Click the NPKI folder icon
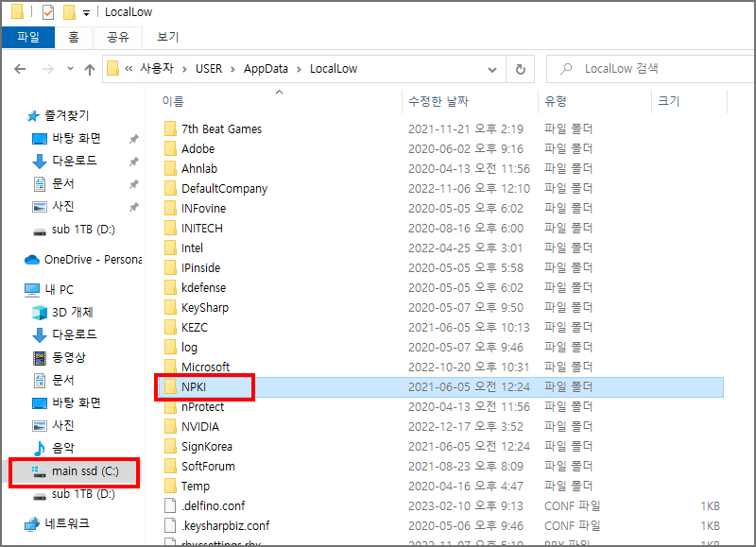The width and height of the screenshot is (756, 547). tap(170, 387)
